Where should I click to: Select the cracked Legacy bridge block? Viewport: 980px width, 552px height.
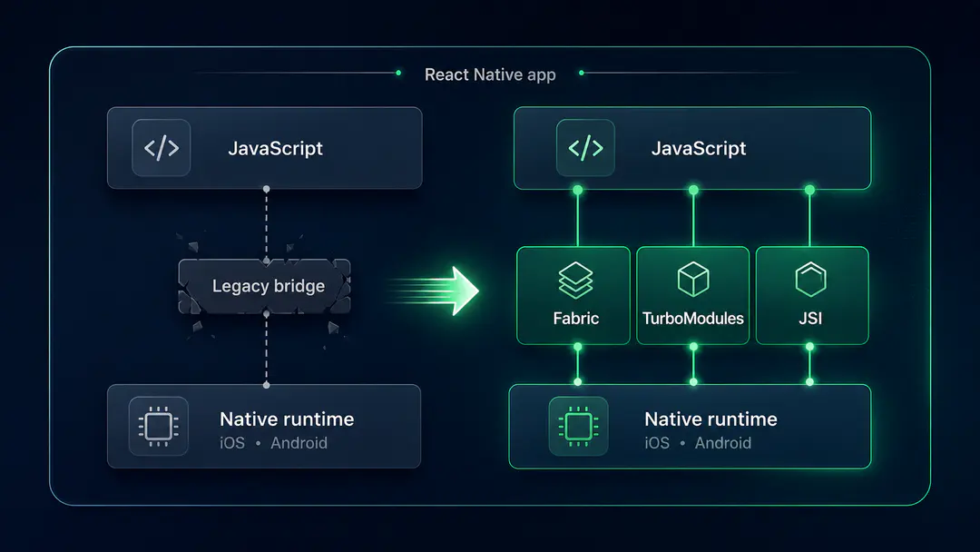click(264, 286)
